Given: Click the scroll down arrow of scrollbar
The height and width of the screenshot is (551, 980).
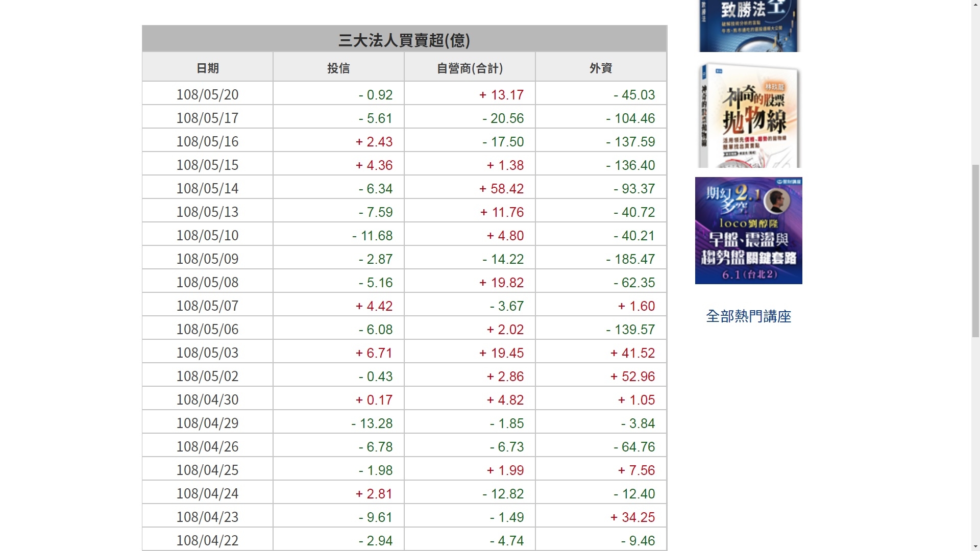Looking at the screenshot, I should point(975,546).
